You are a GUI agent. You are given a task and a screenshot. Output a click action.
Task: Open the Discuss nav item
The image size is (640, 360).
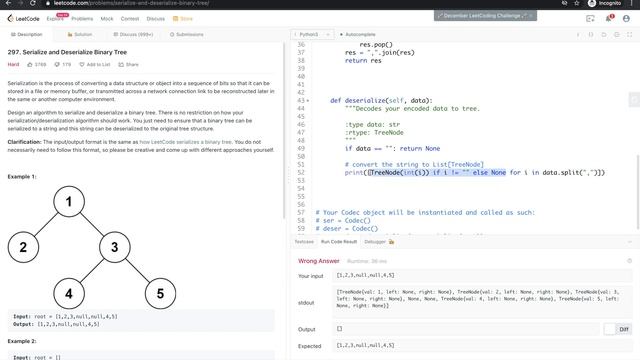(x=156, y=19)
